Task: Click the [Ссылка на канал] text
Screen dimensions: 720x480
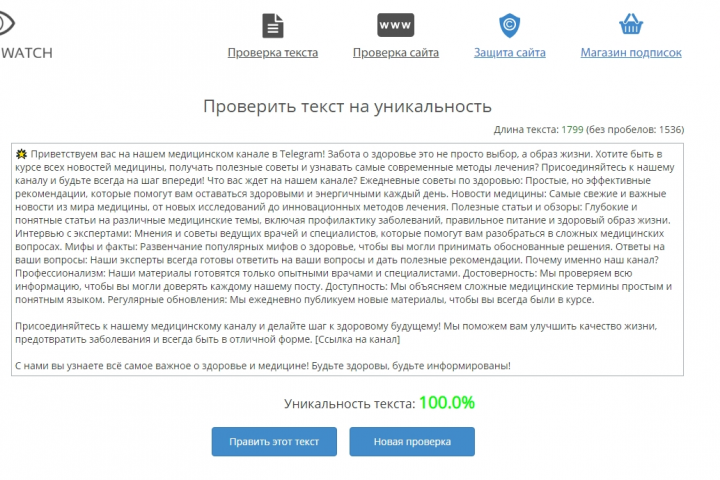Action: pos(357,339)
